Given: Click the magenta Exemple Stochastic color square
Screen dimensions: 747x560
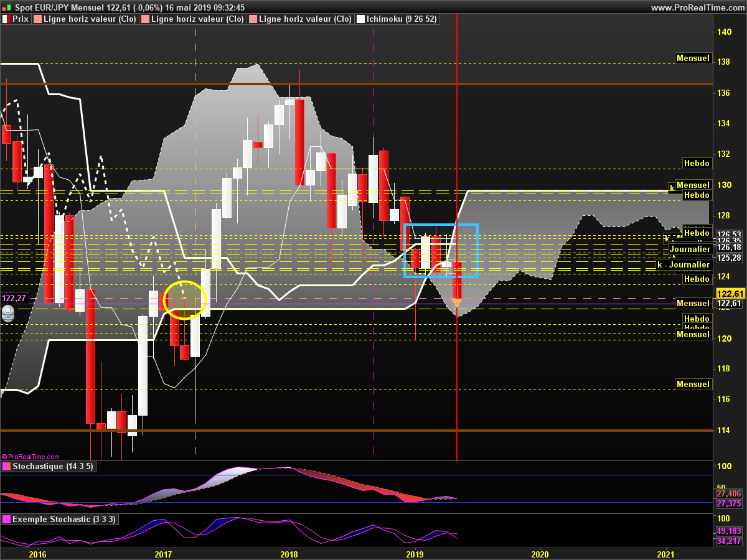Looking at the screenshot, I should tap(6, 519).
